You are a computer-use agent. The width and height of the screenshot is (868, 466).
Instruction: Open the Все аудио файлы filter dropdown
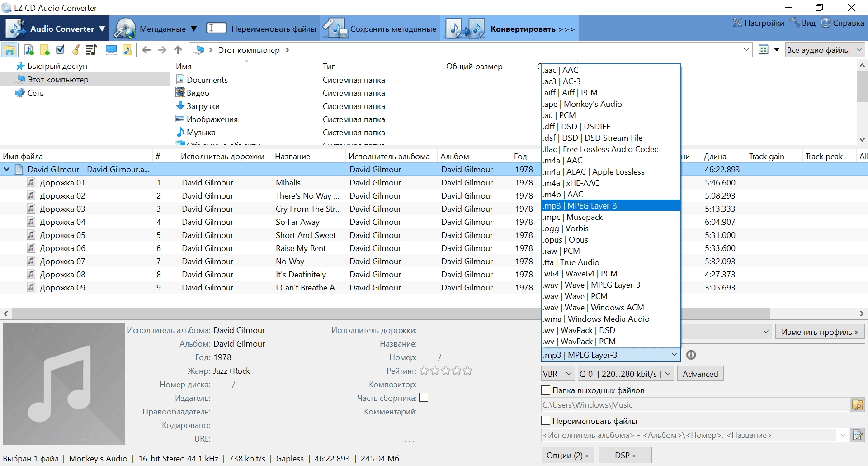click(x=825, y=50)
